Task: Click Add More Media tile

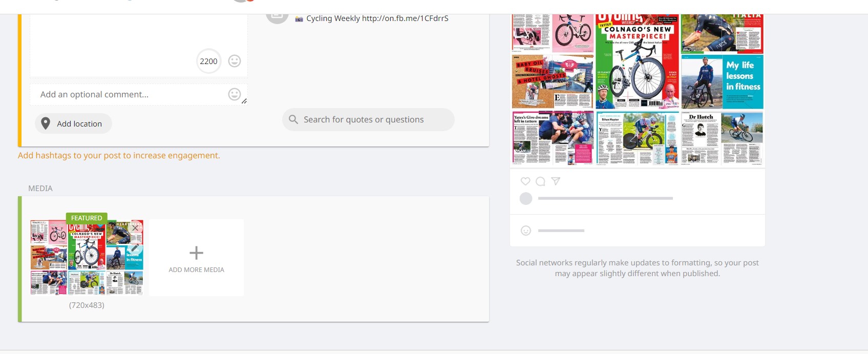Action: [197, 258]
